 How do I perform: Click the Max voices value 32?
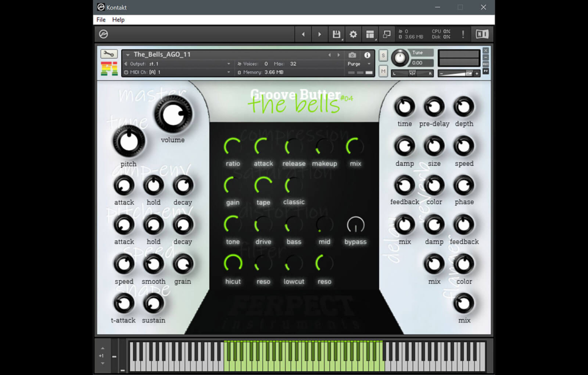(293, 64)
